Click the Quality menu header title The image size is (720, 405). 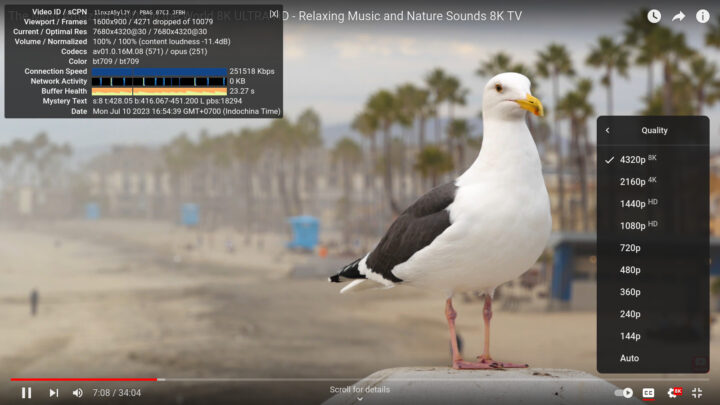point(654,130)
